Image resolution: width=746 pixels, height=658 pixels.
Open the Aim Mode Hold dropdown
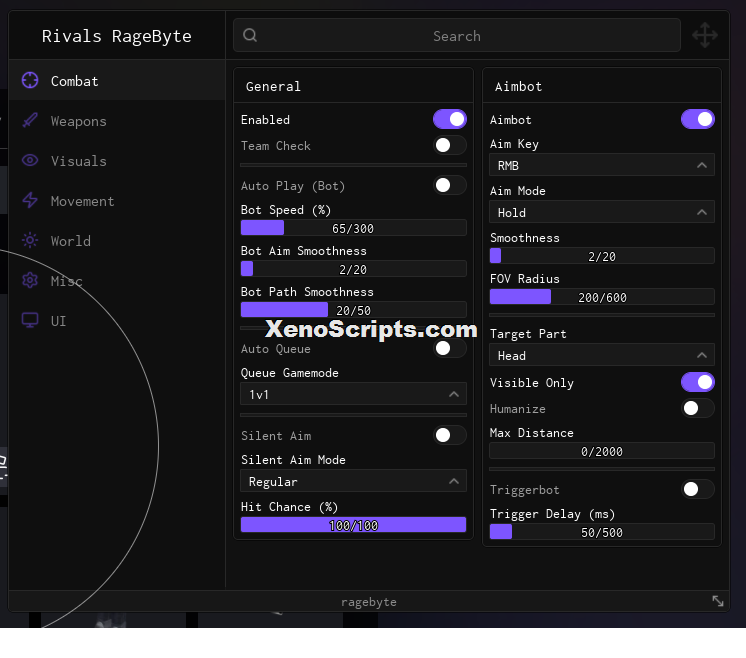coord(602,212)
